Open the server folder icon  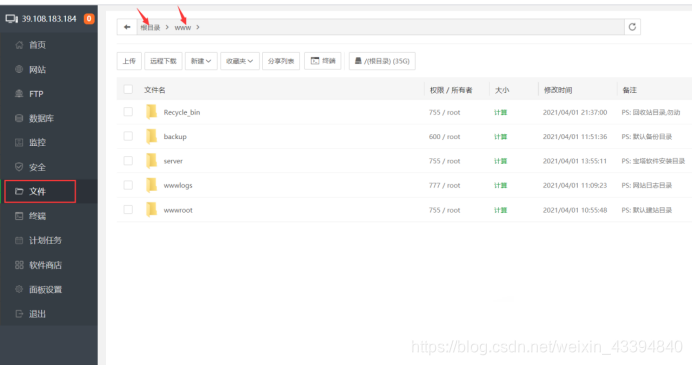point(151,161)
